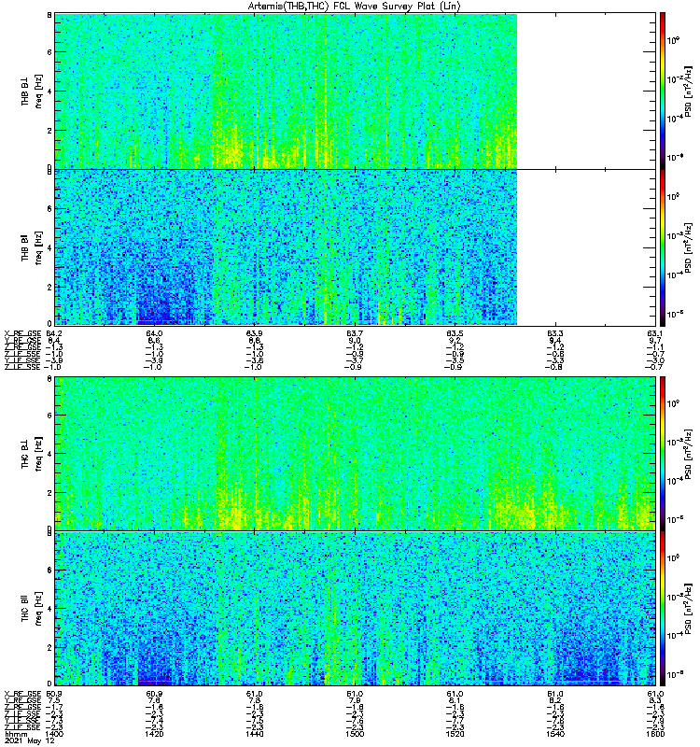Select the THB B-parallel spectrogram panel
Screen dimensions: 700x747
(x=356, y=247)
